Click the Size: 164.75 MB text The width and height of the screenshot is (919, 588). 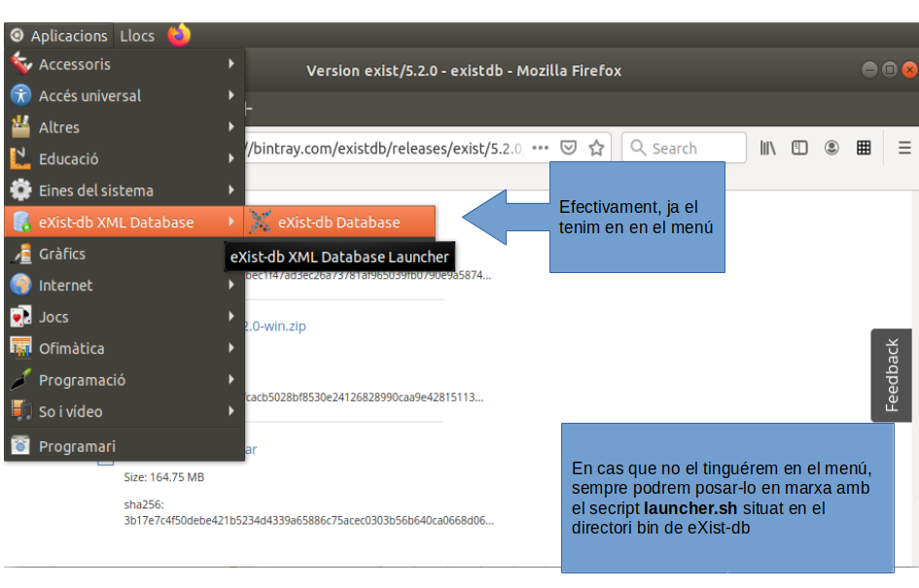(x=164, y=477)
